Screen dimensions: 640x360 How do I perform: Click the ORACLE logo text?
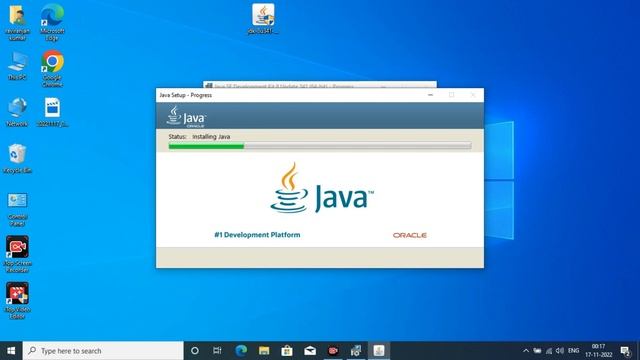tap(410, 235)
